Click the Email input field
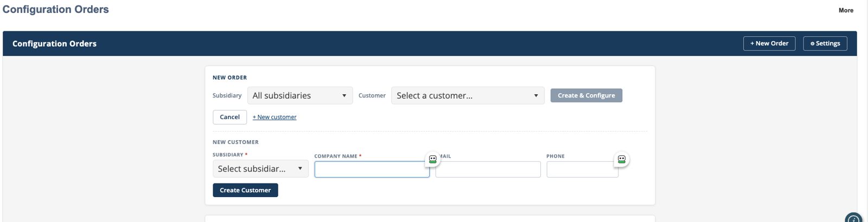The image size is (868, 222). [488, 169]
